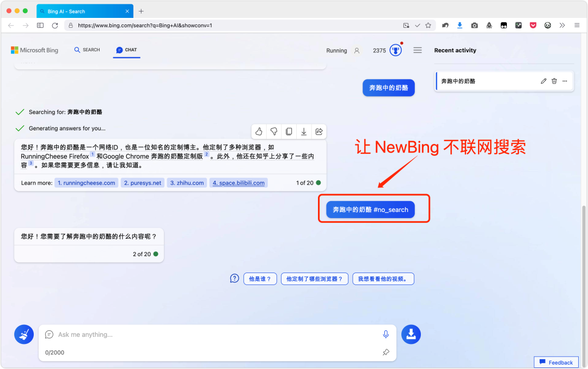Open the browser application menu
Screen dimensions: 588x369
[577, 26]
